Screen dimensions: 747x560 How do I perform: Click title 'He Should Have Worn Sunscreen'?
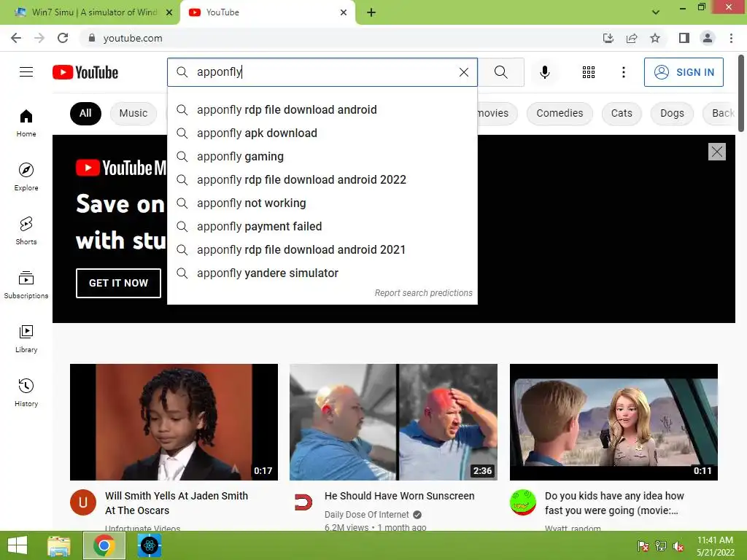[x=399, y=496]
